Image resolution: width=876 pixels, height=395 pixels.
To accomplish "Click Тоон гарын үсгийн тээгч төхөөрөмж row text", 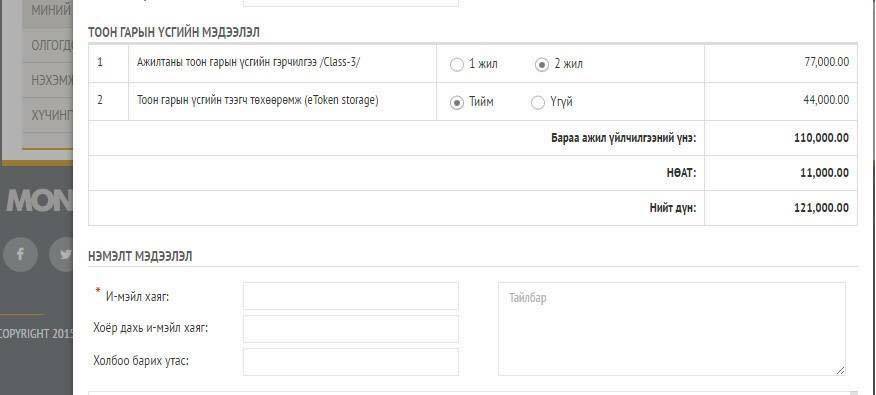I will click(258, 100).
